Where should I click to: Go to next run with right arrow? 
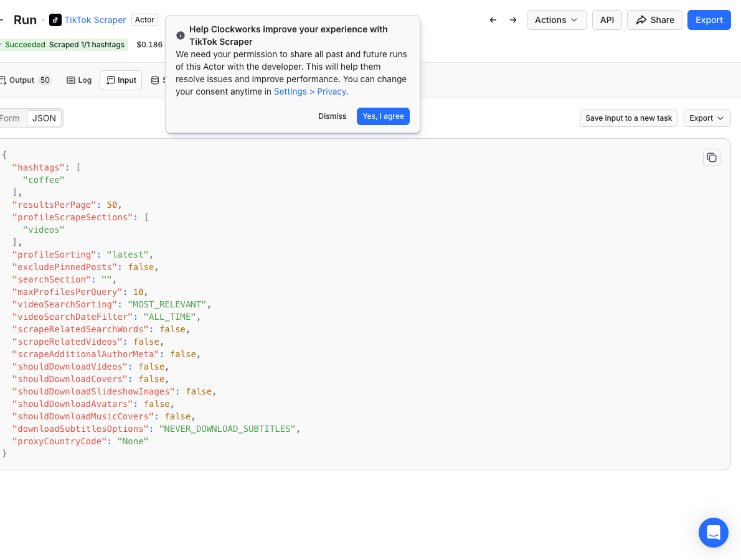513,20
